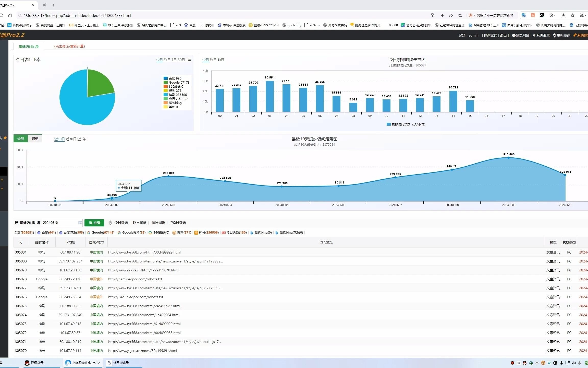
Task: Switch pie chart range to 昨日
Action: point(167,60)
